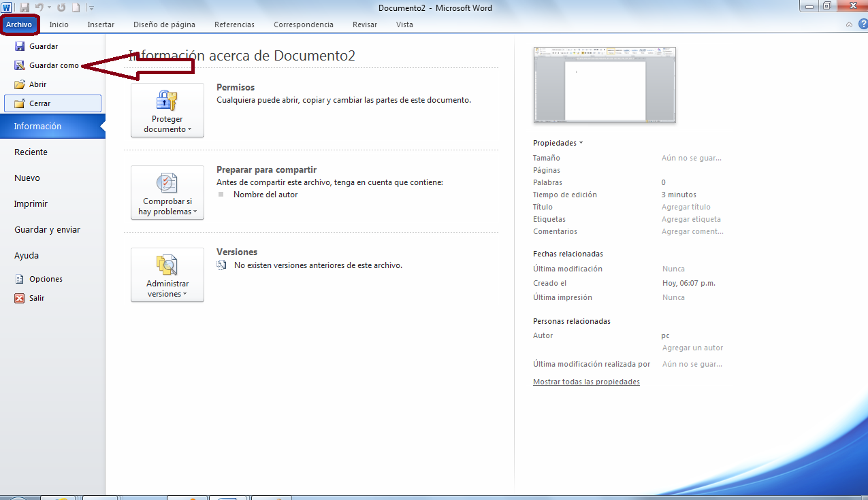868x500 pixels.
Task: Expand the Propiedades dropdown
Action: (x=557, y=142)
